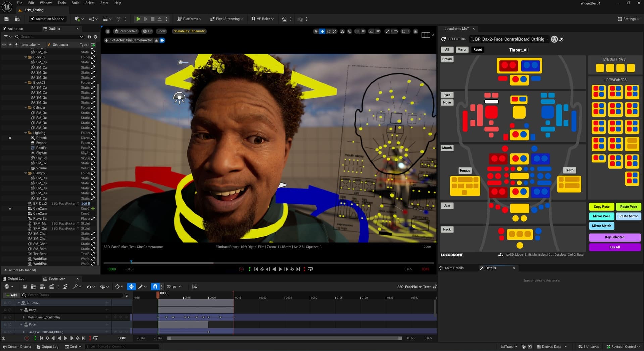This screenshot has height=351, width=644.
Task: Toggle the Lit viewport shading mode
Action: [147, 31]
